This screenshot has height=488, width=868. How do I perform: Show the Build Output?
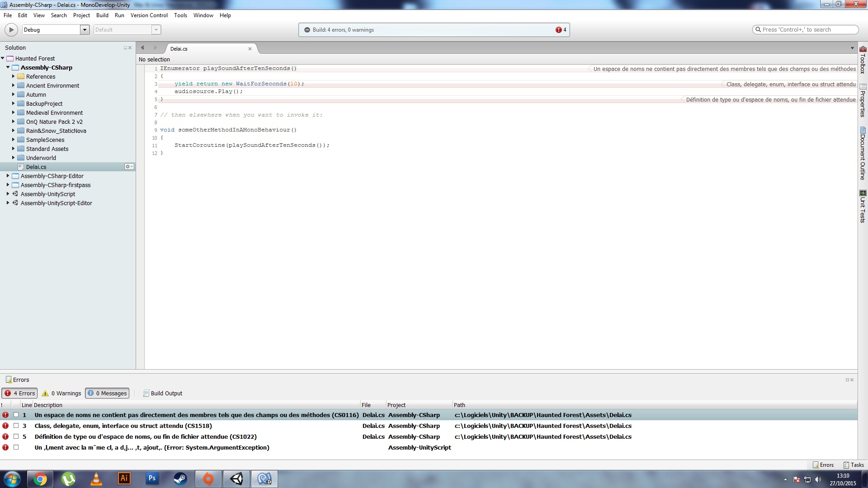(163, 393)
